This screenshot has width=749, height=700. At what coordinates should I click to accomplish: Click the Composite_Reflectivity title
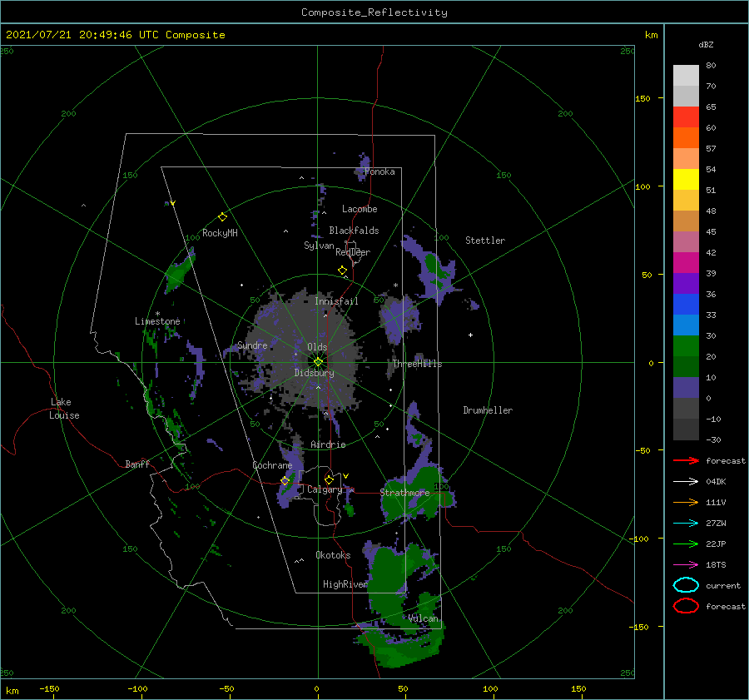click(374, 12)
